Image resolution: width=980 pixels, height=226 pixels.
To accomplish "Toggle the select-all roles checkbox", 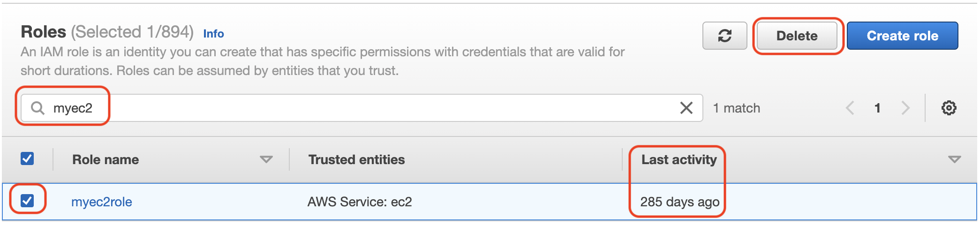I will click(x=27, y=158).
